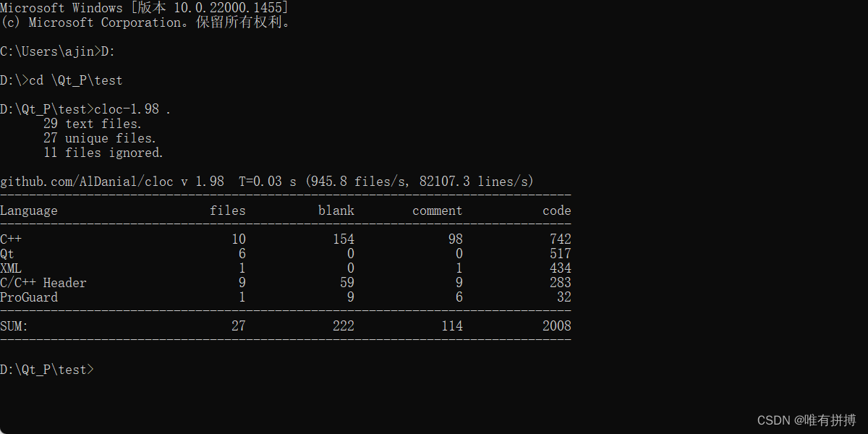Click the ProGuard row files count 1

(x=242, y=297)
